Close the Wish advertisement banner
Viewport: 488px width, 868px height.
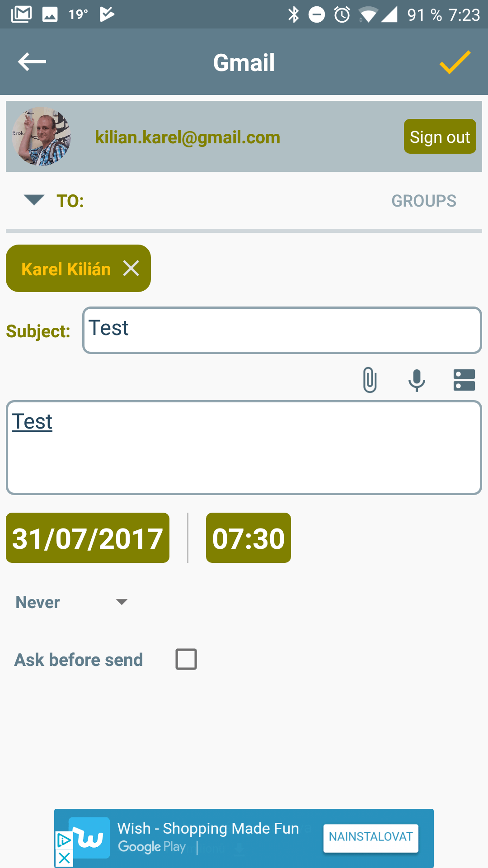pyautogui.click(x=64, y=858)
